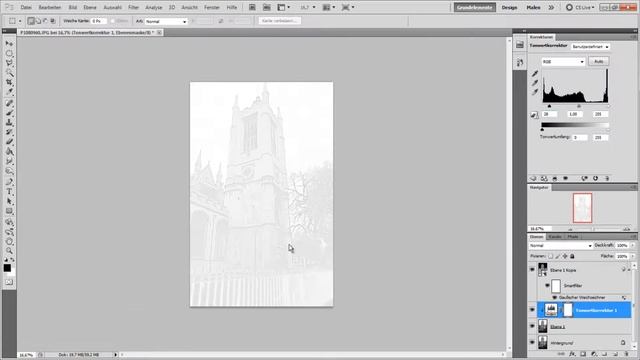Open the tool preset picker arrow
Image resolution: width=640 pixels, height=360 pixels.
click(20, 21)
